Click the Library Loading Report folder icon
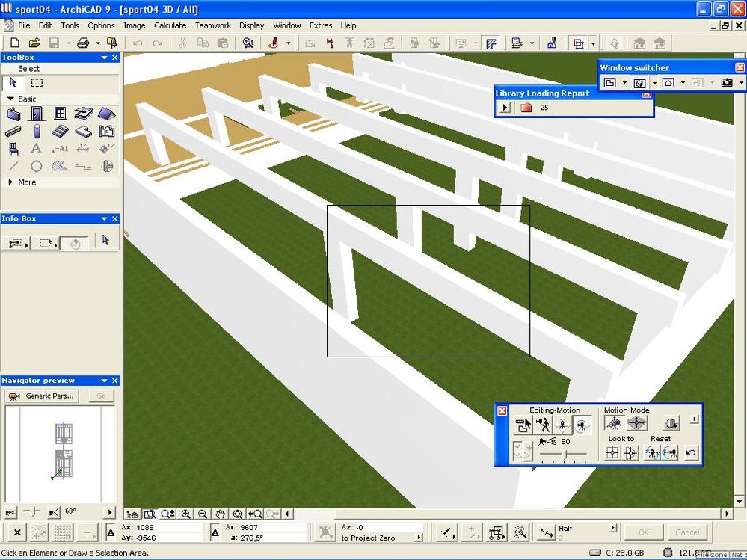 [x=526, y=108]
